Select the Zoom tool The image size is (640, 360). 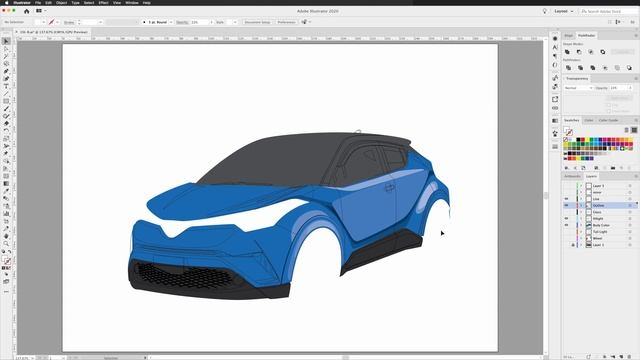6,244
